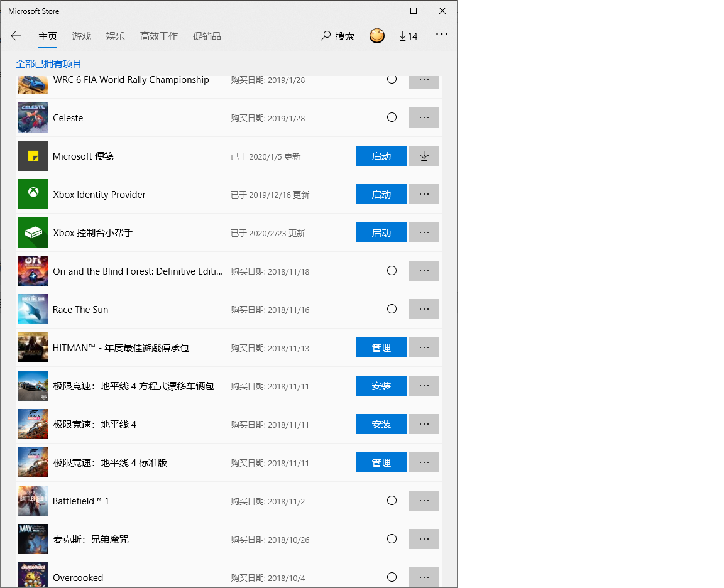Install 极限竞速：地平线 4 base game
The width and height of the screenshot is (724, 588).
(x=381, y=424)
